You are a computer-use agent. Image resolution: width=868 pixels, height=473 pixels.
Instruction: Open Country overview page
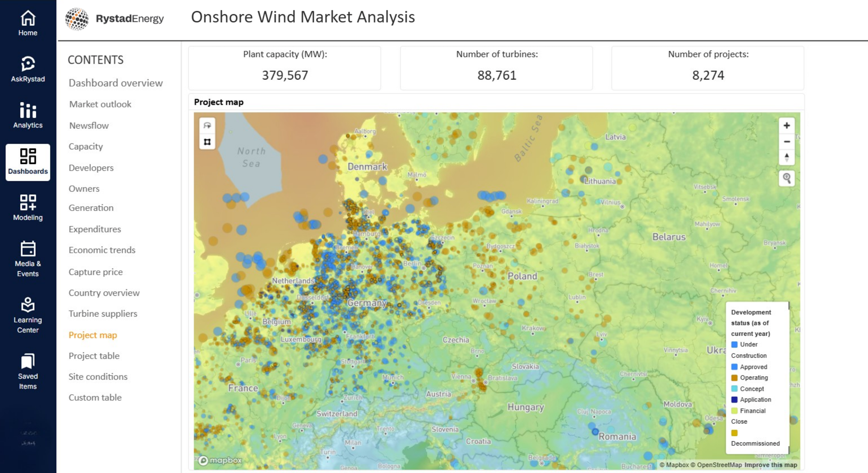point(104,293)
